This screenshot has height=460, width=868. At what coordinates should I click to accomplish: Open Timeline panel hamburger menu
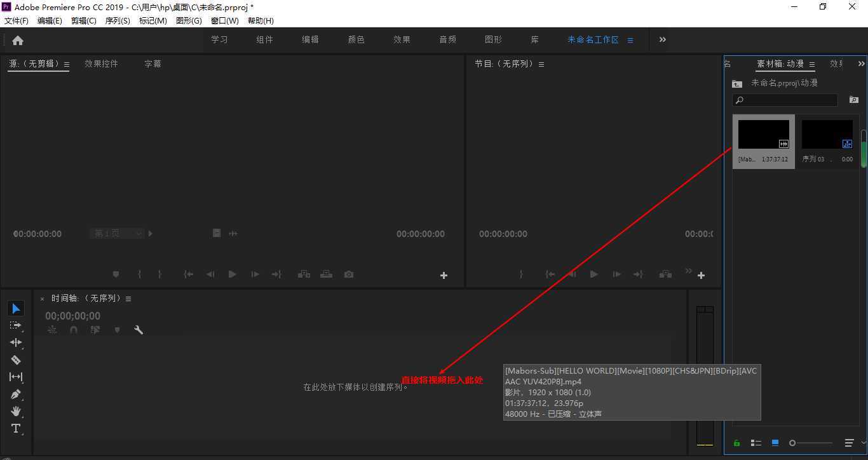tap(128, 299)
